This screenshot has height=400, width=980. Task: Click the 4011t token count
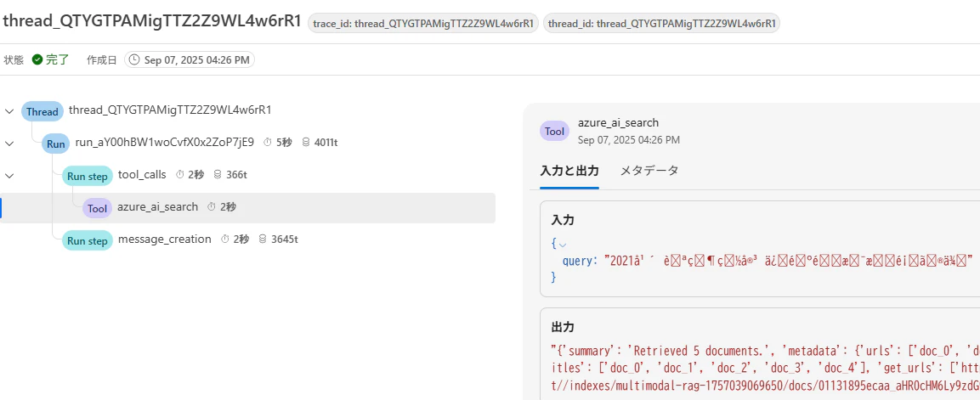(326, 143)
